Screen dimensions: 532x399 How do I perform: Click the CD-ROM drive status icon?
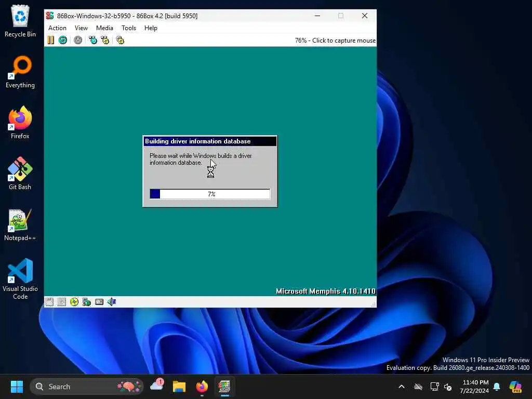(74, 302)
